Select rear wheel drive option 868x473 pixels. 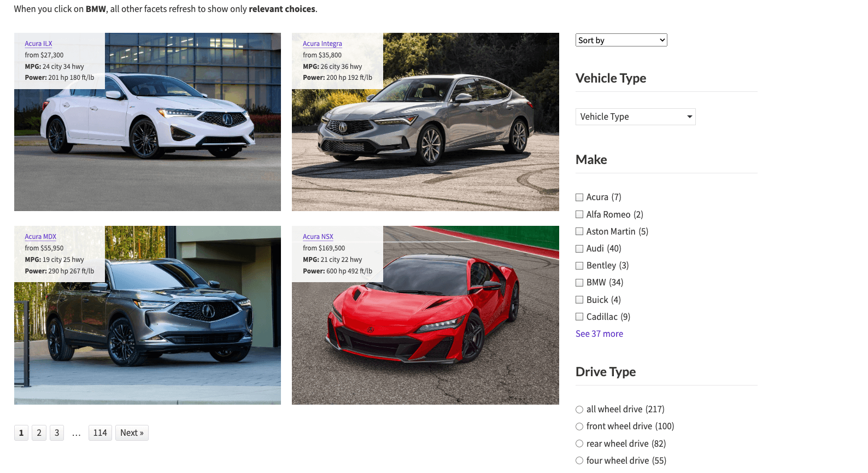pos(579,443)
